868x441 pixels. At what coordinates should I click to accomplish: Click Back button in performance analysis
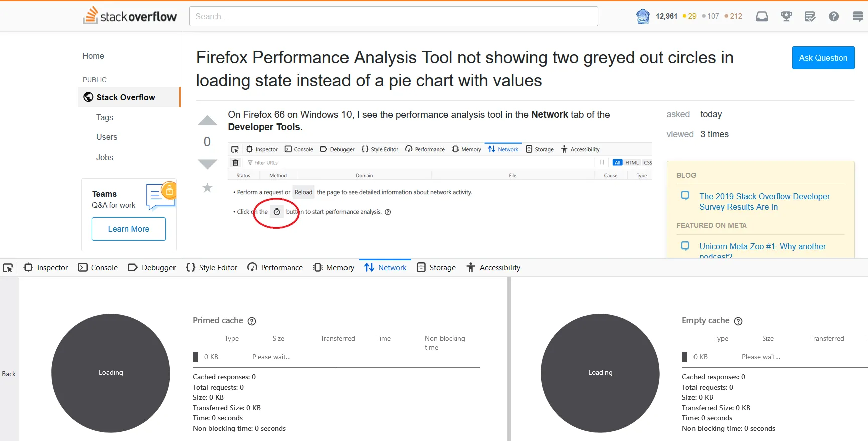[x=9, y=374]
